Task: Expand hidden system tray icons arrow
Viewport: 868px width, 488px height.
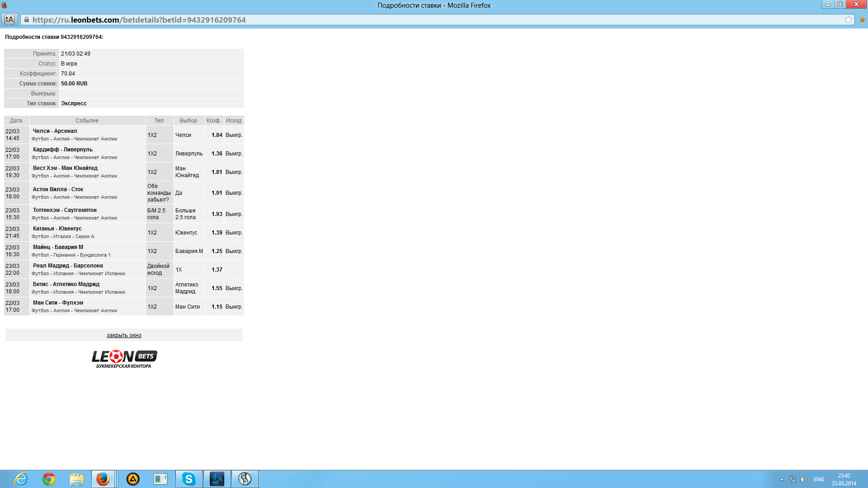Action: 782,479
